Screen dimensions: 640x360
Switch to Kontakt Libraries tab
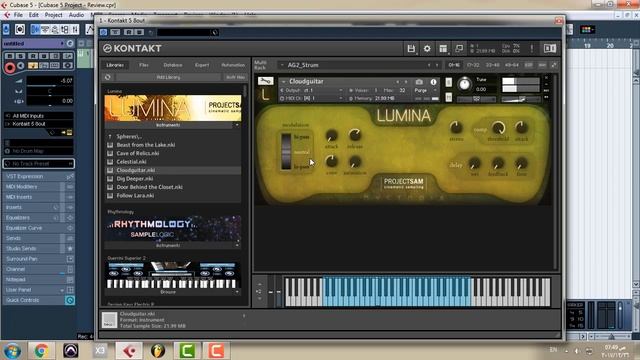pos(115,65)
